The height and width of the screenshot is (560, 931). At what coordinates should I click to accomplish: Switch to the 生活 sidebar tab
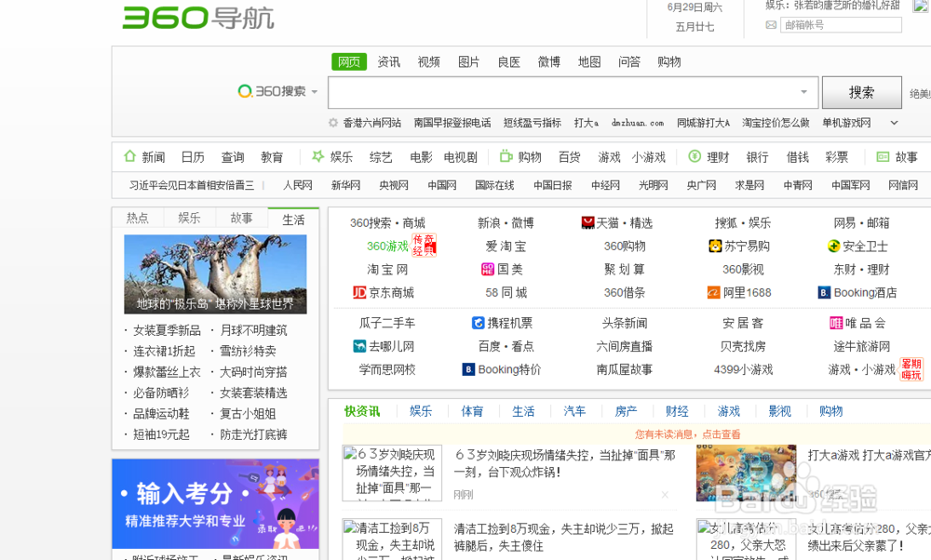(293, 220)
